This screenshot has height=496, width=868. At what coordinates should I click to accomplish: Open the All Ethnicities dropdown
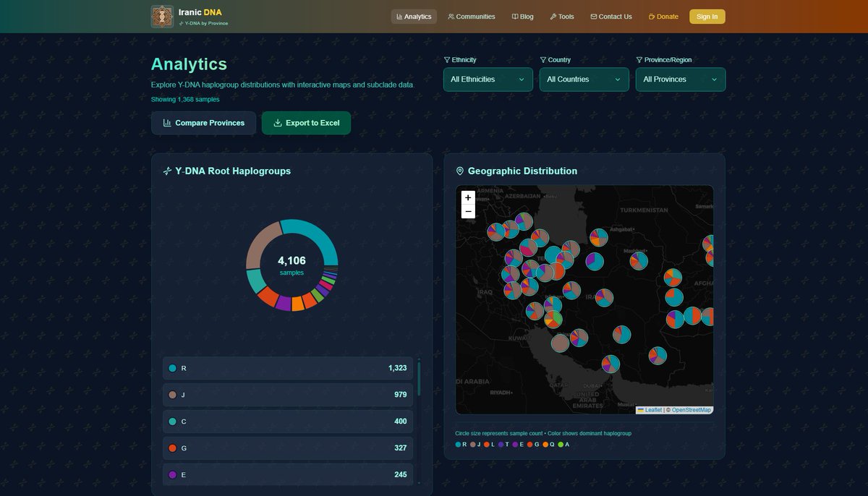point(488,80)
